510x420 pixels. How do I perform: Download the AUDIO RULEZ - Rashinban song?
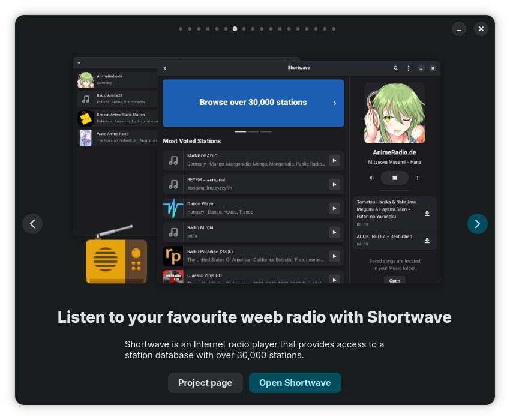[x=427, y=241]
